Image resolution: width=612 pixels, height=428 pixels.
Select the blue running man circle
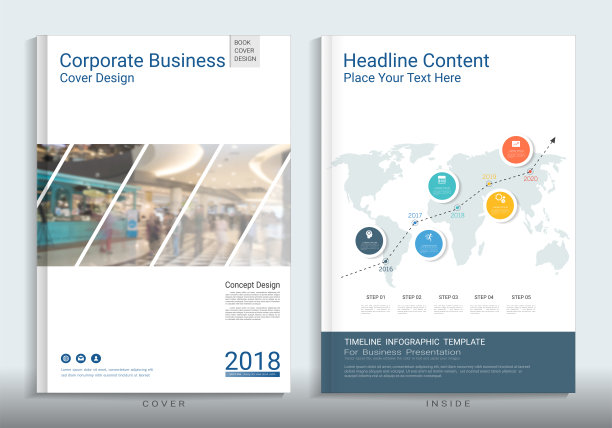tap(429, 243)
